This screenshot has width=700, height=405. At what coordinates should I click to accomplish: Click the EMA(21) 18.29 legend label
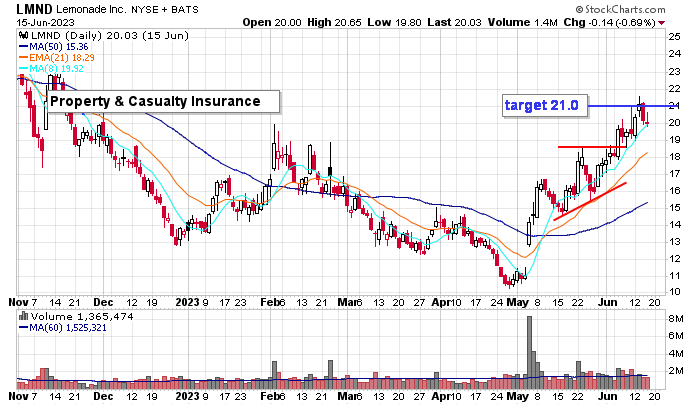(x=62, y=58)
